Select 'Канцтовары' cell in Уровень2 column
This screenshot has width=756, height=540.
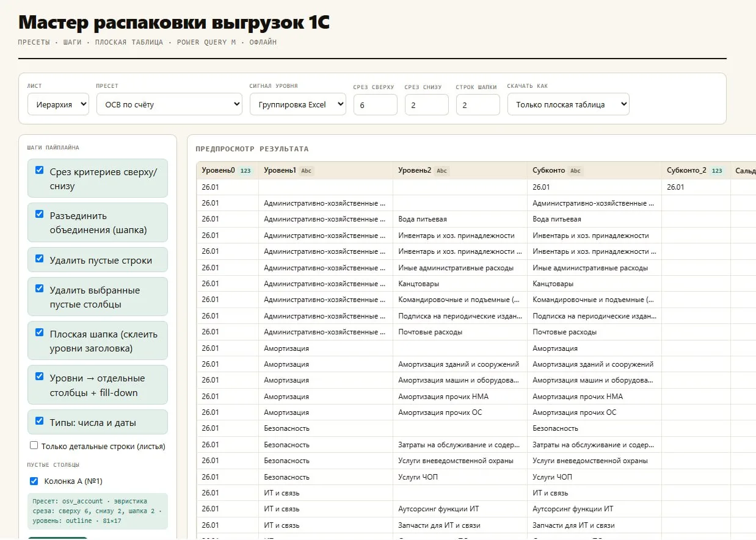pos(460,284)
